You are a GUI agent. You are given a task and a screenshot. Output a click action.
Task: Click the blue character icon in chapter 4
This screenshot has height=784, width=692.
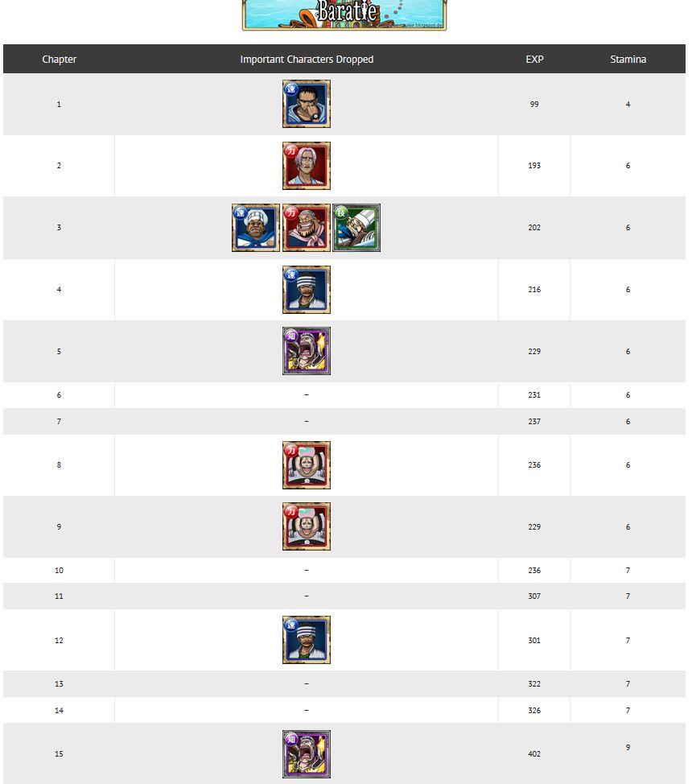pos(306,290)
